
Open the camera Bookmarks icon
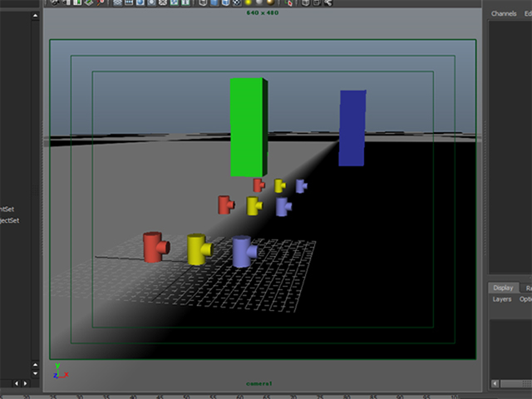pyautogui.click(x=77, y=2)
